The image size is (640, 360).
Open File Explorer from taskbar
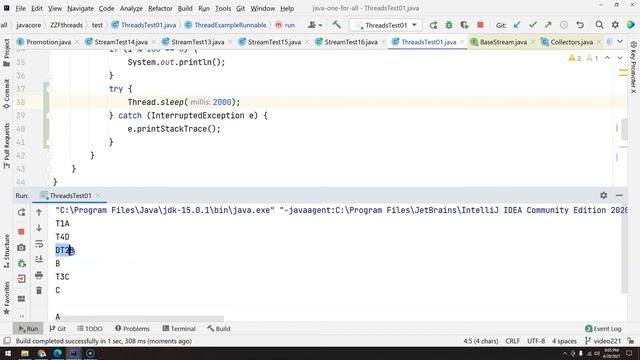coord(25,353)
